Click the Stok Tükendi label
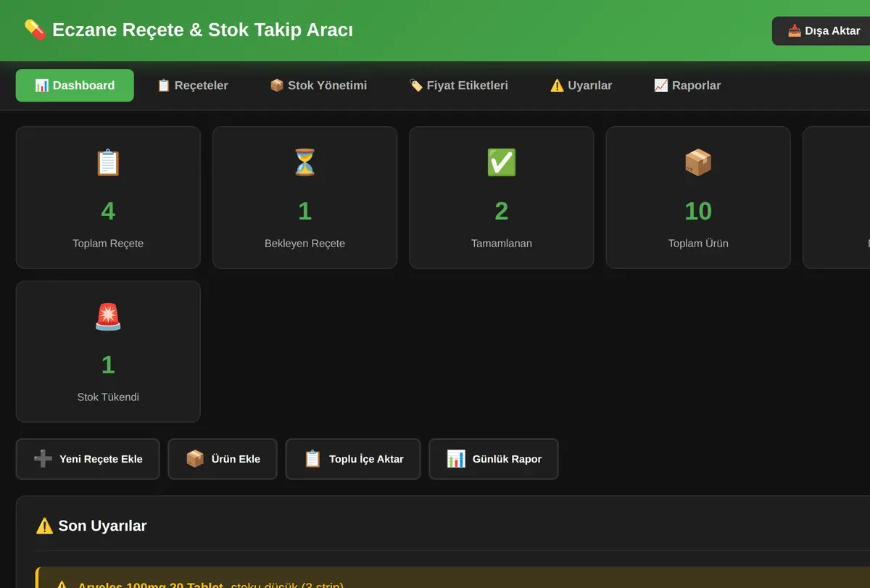 (x=108, y=397)
